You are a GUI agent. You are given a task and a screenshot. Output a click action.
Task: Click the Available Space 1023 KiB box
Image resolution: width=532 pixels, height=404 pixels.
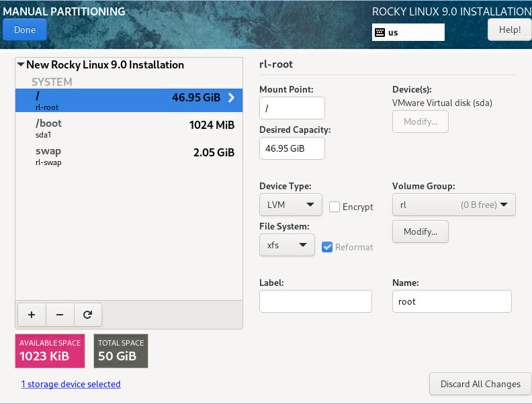coord(50,351)
